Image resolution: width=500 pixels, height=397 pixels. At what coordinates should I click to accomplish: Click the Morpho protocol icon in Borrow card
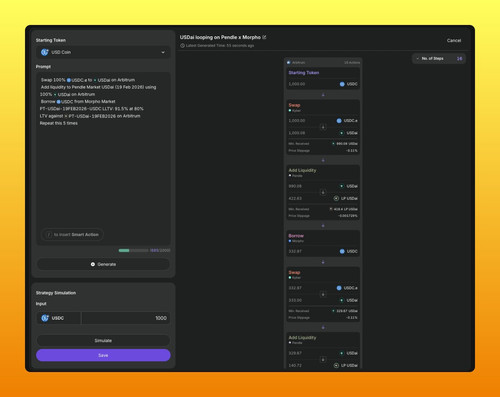click(x=290, y=241)
